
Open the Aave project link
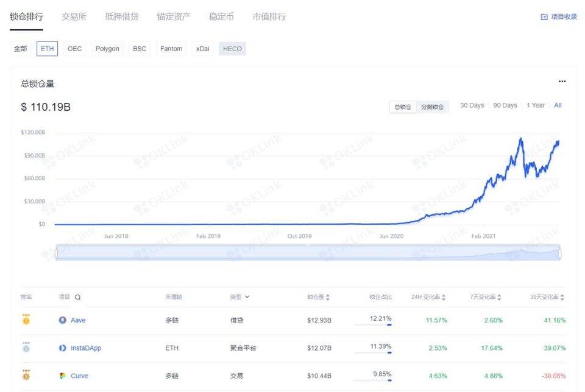point(78,320)
